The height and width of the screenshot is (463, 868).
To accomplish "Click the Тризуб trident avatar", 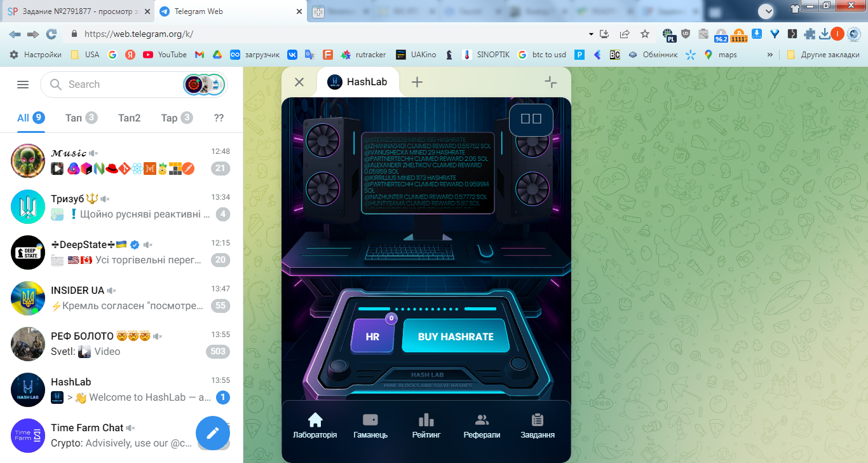I will [x=28, y=207].
